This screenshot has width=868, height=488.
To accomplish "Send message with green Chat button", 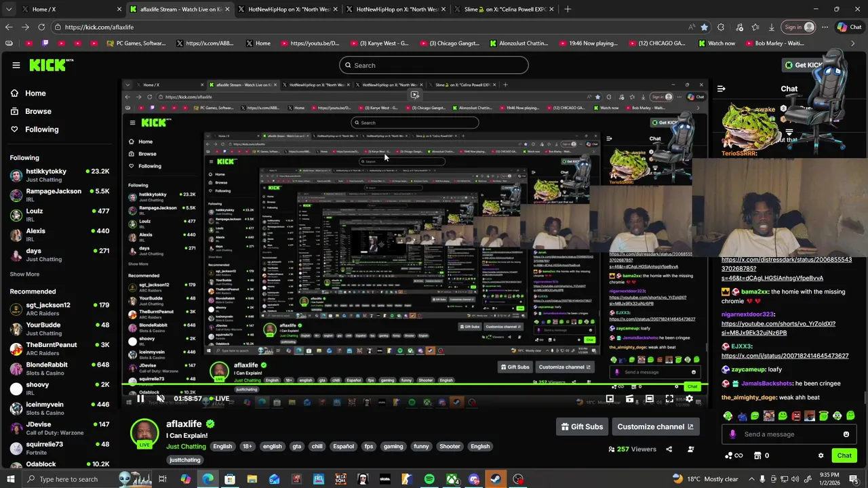I will (844, 455).
